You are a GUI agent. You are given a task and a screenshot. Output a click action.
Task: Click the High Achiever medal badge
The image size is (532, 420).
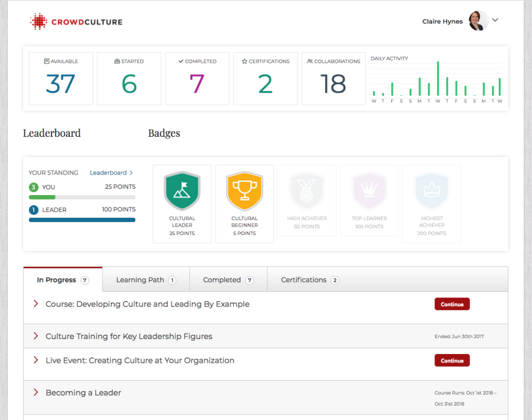(306, 191)
